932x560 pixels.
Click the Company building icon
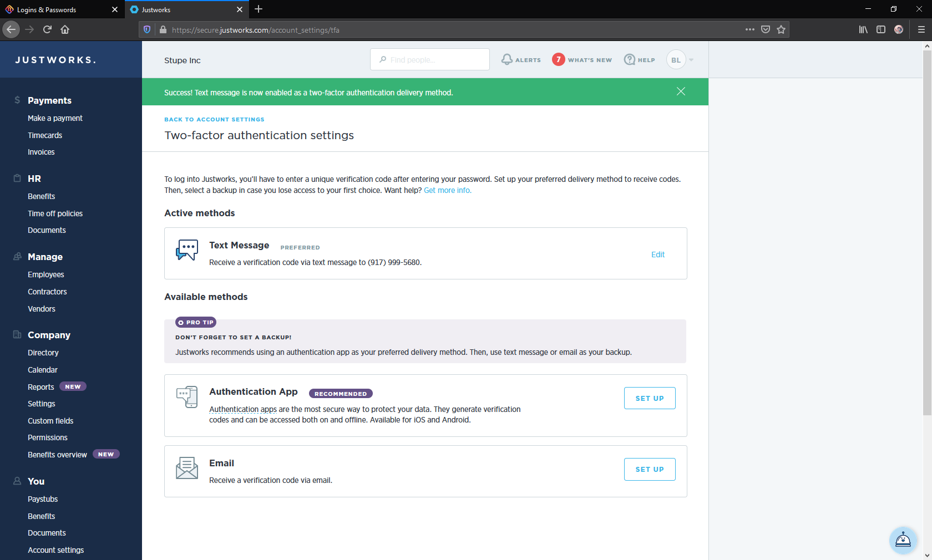(x=17, y=334)
